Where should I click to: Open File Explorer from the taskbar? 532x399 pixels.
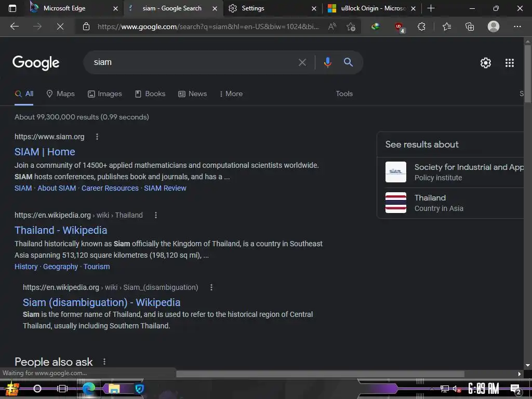click(x=114, y=389)
